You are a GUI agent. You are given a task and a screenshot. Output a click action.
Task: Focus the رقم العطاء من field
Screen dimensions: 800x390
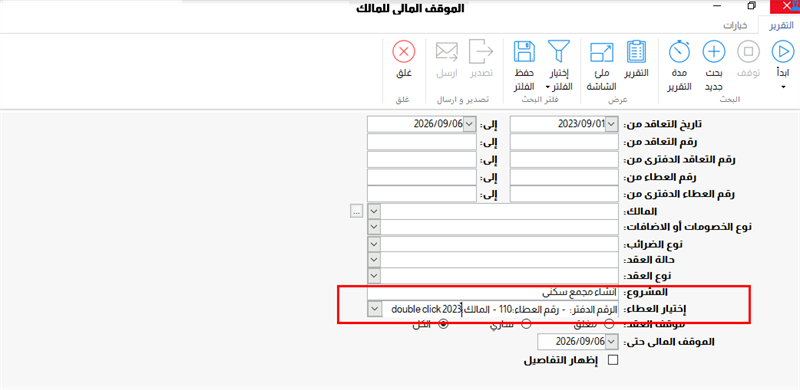pos(564,177)
